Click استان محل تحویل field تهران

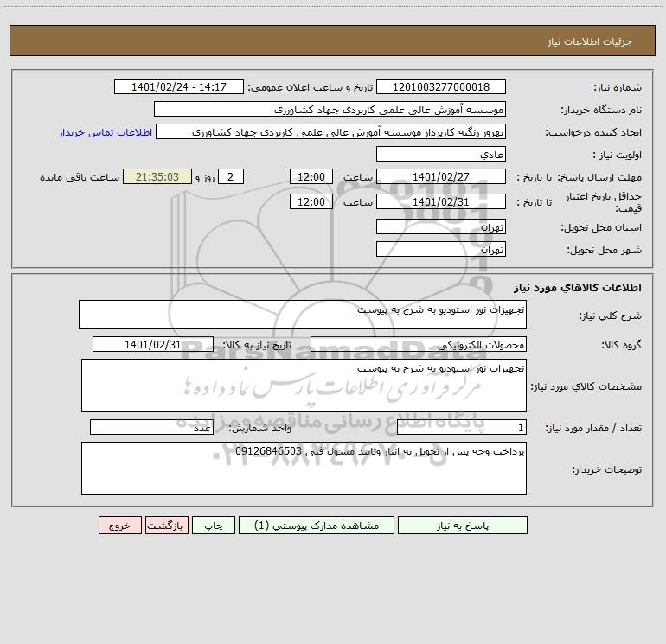click(x=441, y=226)
